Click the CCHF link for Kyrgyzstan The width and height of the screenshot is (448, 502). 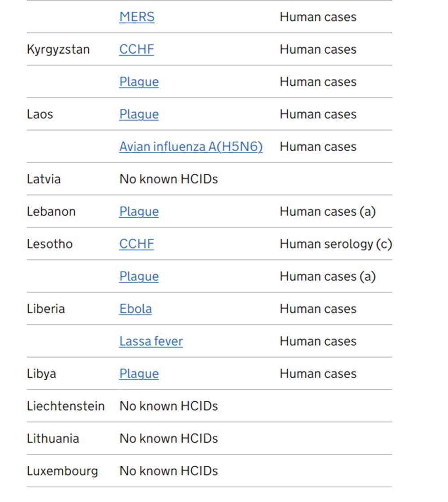tap(137, 49)
